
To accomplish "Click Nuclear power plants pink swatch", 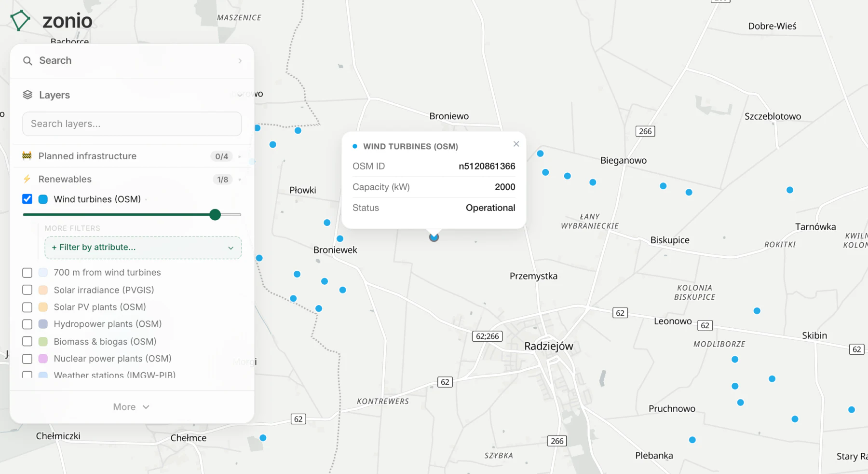I will (x=43, y=359).
